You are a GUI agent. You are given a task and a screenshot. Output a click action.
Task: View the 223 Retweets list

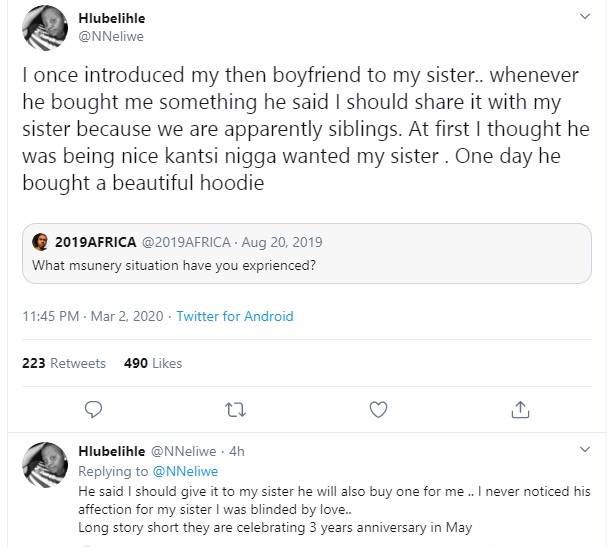coord(64,363)
